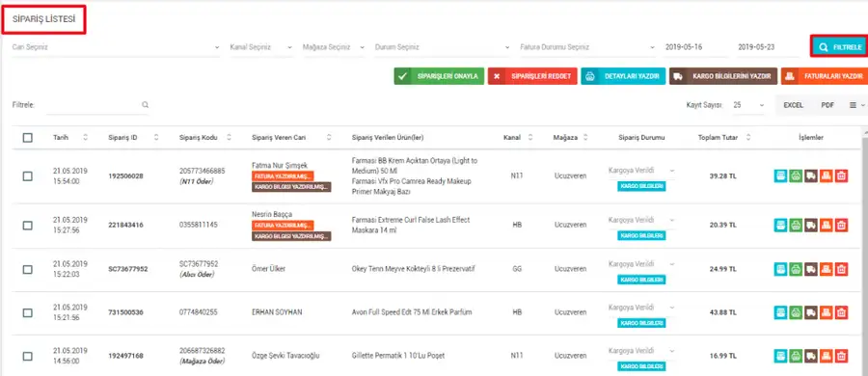
Task: Open the Fatura Durumu Seçiniz dropdown
Action: click(x=588, y=47)
